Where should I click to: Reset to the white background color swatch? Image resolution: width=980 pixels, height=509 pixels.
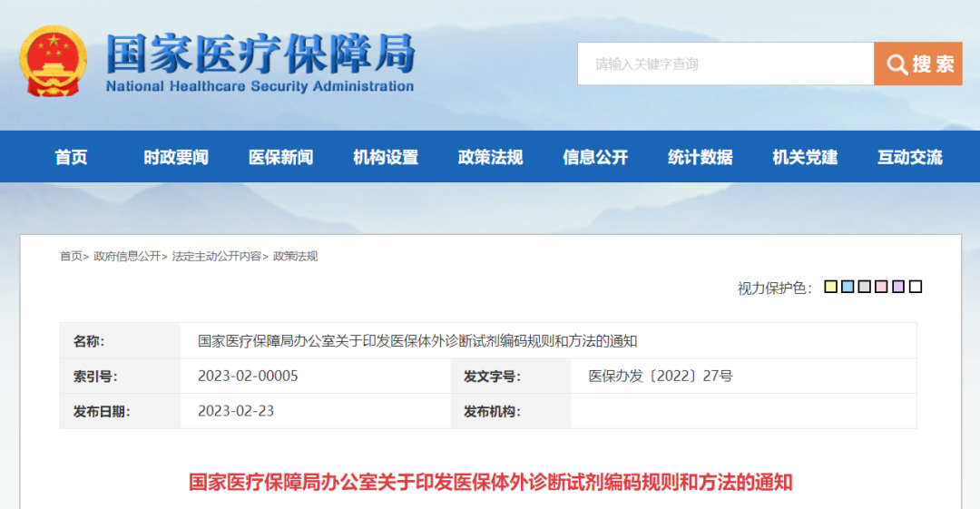(x=916, y=288)
